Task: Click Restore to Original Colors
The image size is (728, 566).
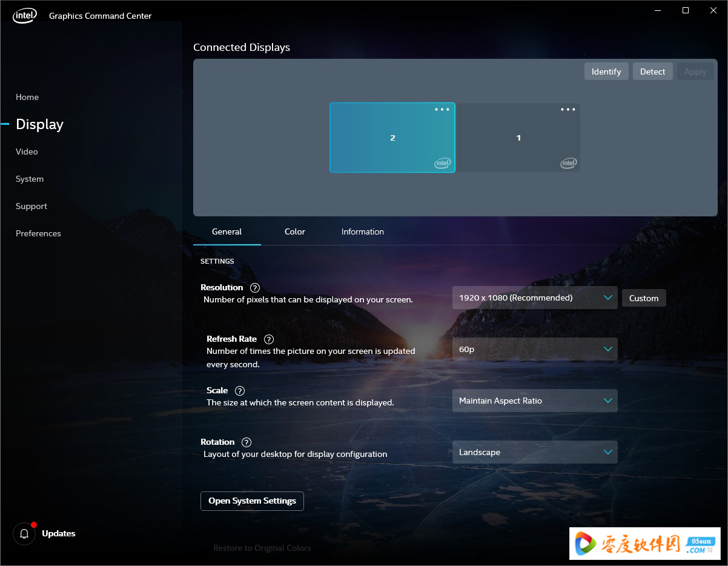Action: click(x=262, y=548)
